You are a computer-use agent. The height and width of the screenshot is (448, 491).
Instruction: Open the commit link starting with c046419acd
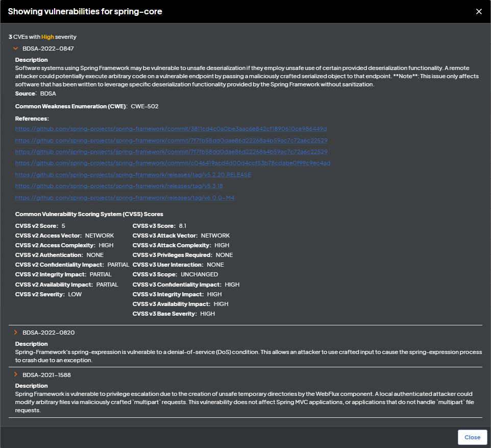[173, 163]
